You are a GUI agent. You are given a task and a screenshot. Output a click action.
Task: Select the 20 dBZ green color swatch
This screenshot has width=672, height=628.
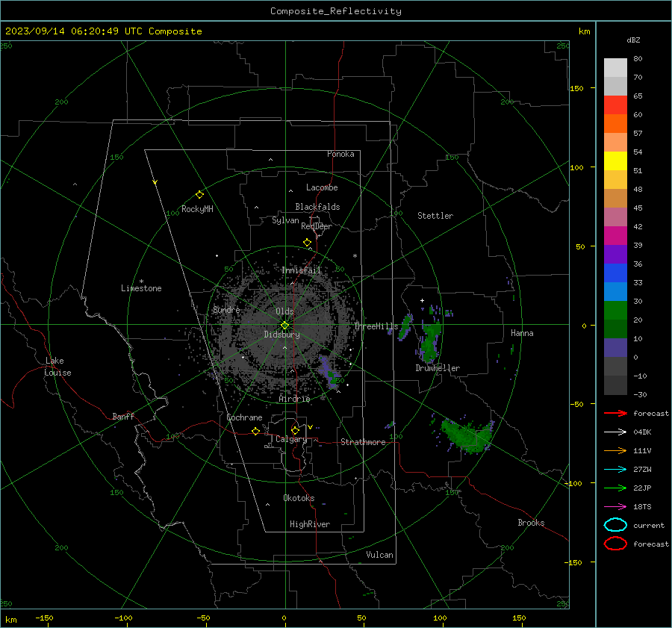[x=615, y=311]
